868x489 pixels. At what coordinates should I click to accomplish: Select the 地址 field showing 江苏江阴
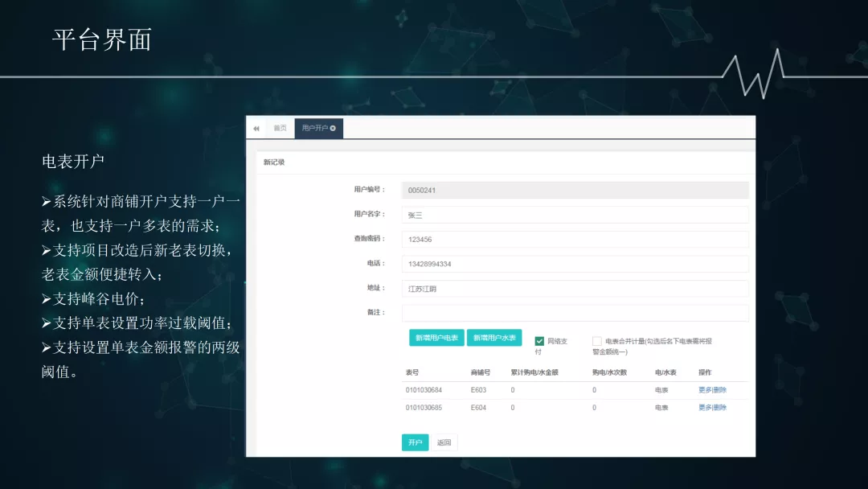(575, 288)
